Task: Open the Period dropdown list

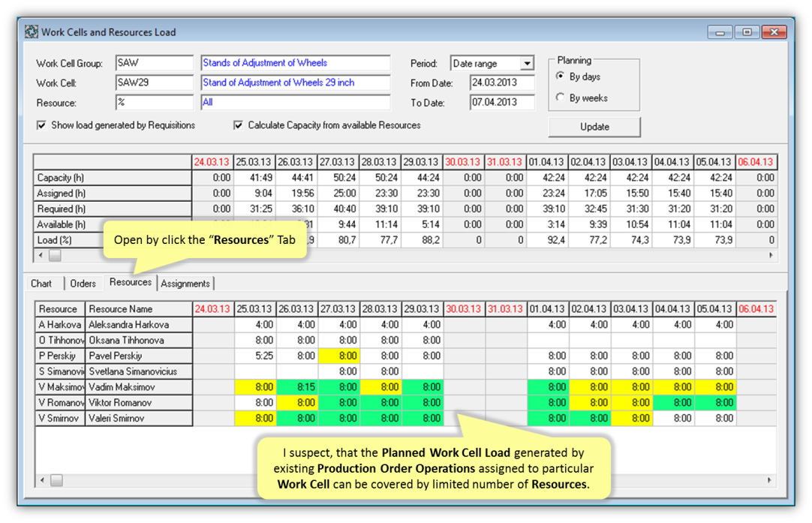Action: coord(527,63)
